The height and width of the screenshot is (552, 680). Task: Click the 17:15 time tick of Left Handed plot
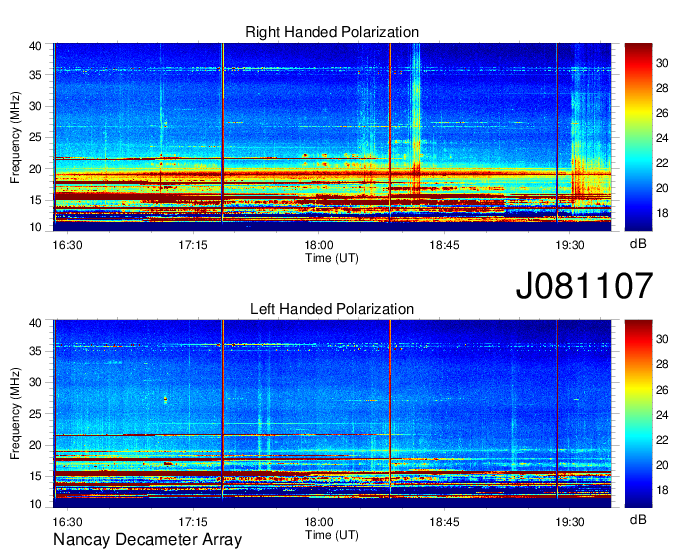point(193,522)
